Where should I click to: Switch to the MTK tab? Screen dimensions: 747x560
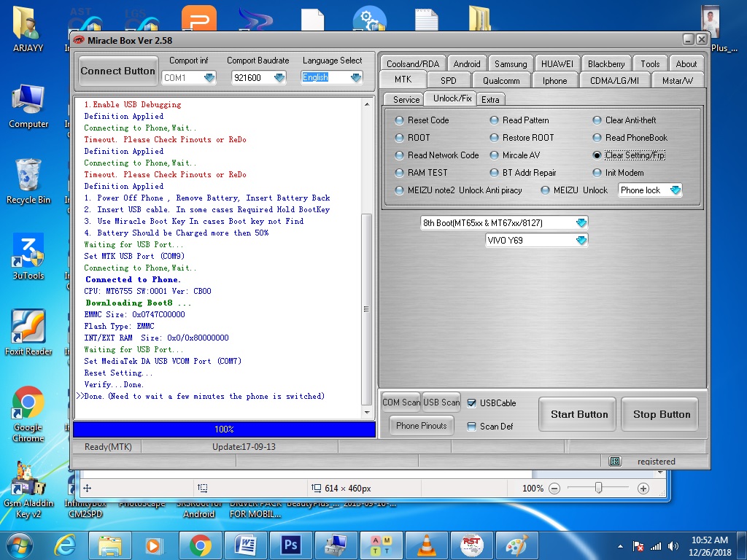[x=403, y=79]
